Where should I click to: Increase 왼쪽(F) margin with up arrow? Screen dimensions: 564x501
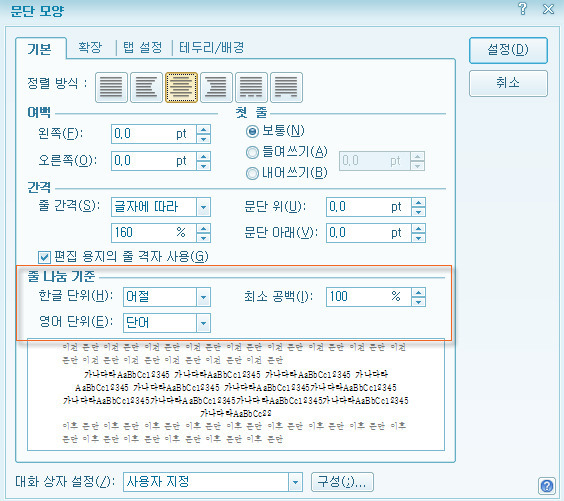pyautogui.click(x=204, y=130)
